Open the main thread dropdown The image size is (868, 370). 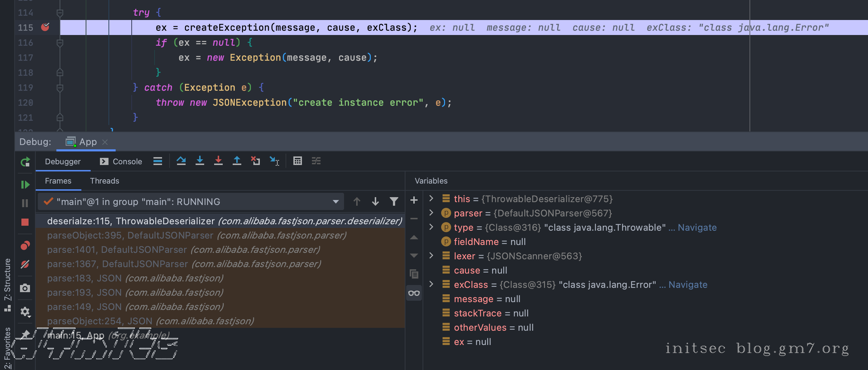335,202
